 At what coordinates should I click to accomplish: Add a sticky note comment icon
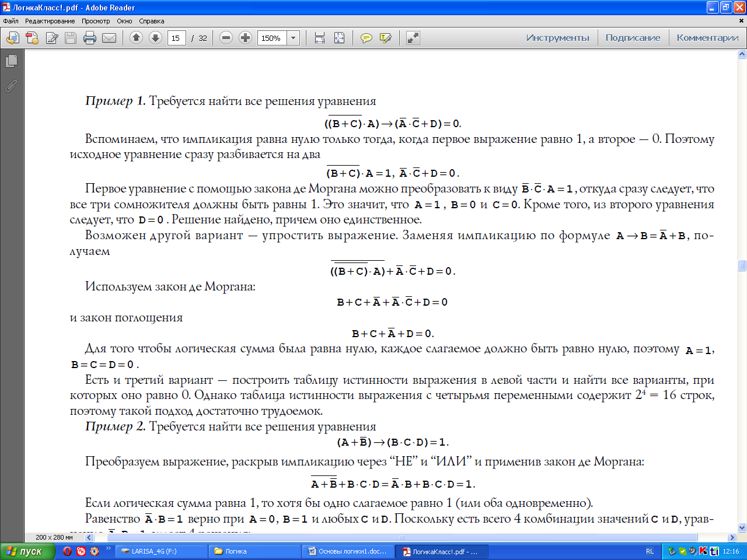pos(366,38)
